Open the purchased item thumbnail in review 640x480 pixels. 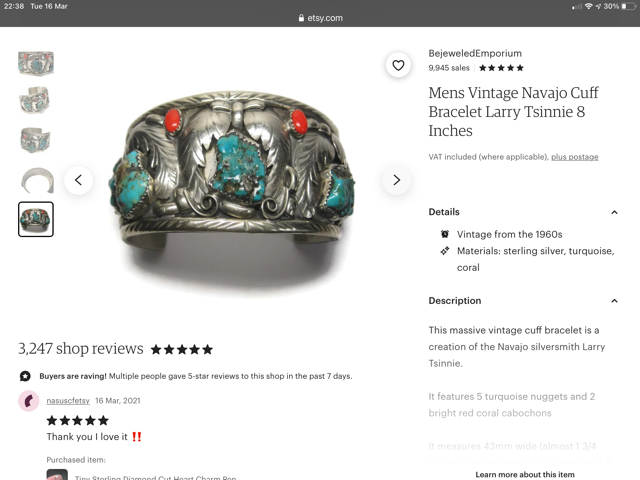click(57, 475)
